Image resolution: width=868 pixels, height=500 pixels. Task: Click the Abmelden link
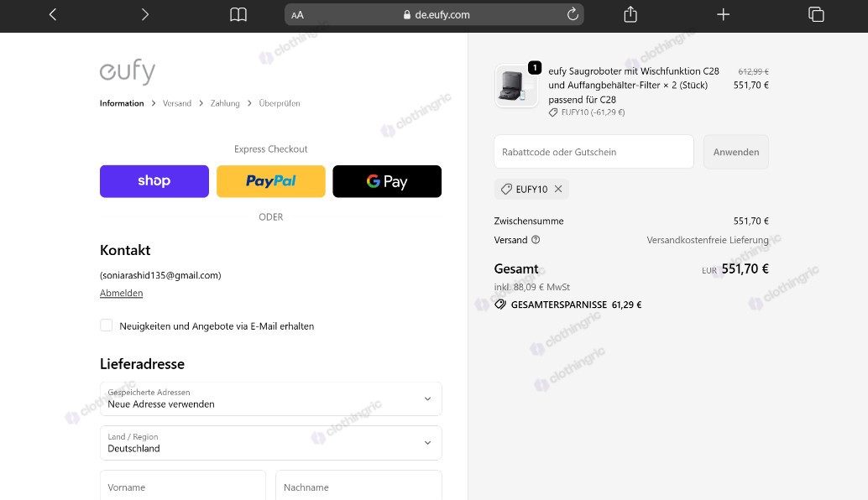click(x=121, y=293)
